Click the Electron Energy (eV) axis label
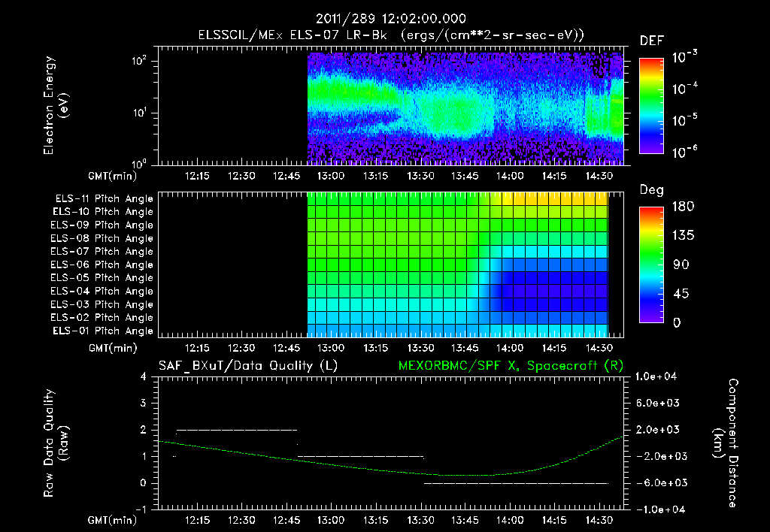The width and height of the screenshot is (770, 532). (56, 105)
